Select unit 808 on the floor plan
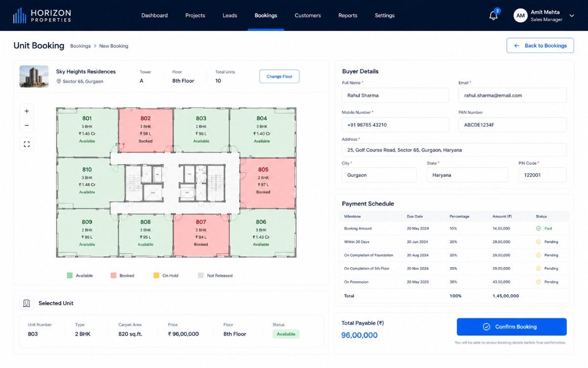The height and width of the screenshot is (368, 588). (146, 235)
